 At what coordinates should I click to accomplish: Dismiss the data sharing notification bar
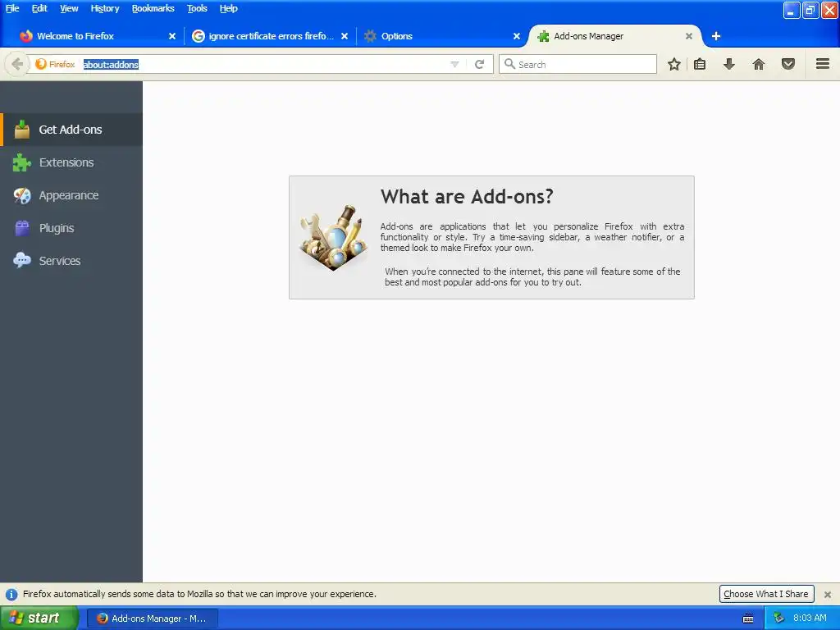click(x=828, y=595)
